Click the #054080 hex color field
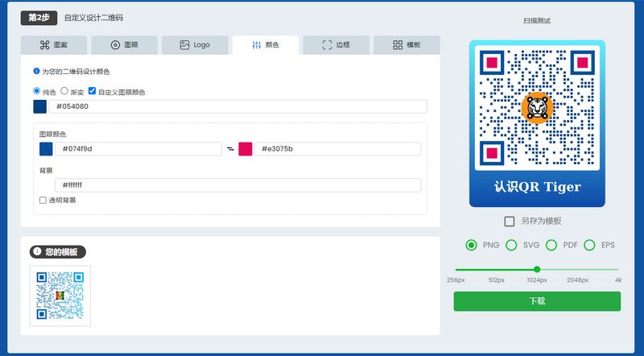Screen dimensions: 644x356 point(237,106)
